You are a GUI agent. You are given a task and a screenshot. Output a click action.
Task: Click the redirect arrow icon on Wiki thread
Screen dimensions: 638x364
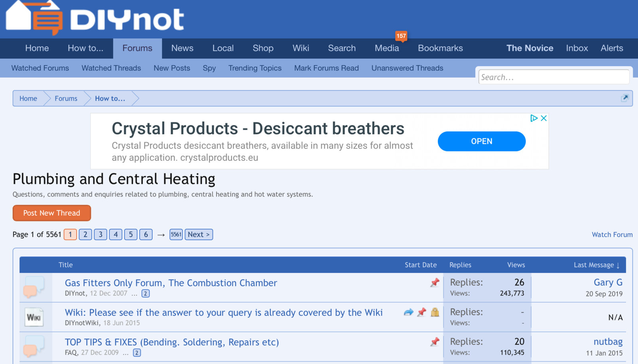(408, 312)
